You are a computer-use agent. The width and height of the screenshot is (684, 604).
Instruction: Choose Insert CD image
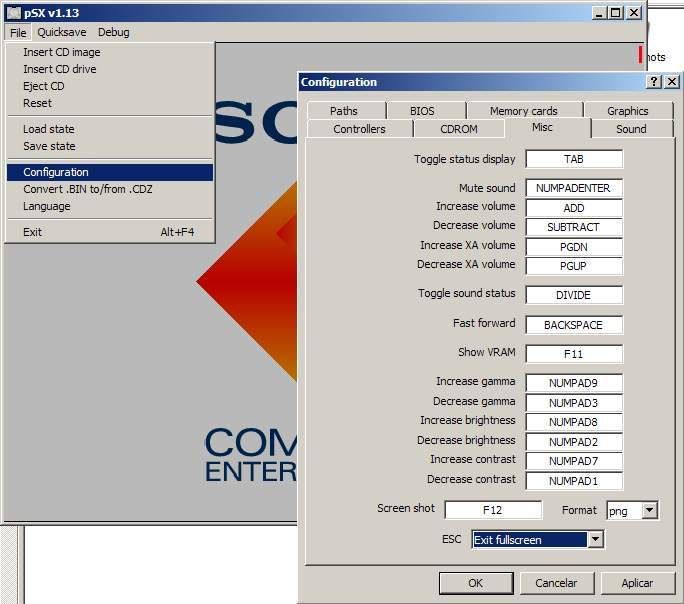point(110,52)
